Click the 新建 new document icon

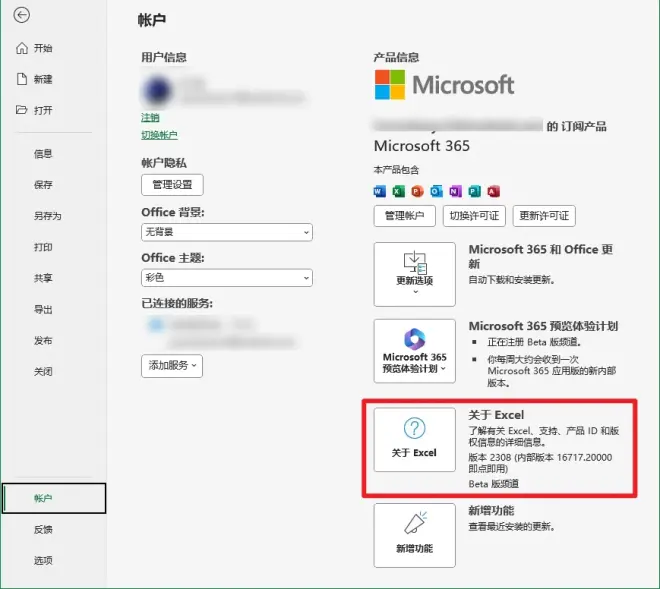point(22,79)
